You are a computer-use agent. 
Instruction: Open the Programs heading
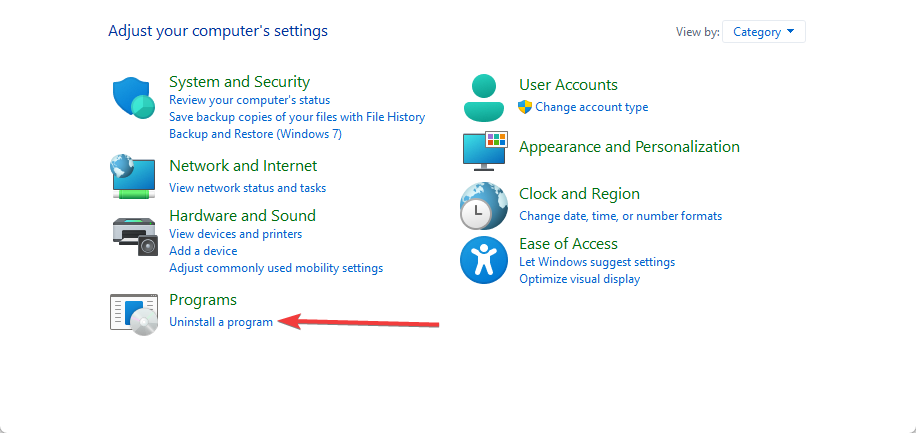203,300
